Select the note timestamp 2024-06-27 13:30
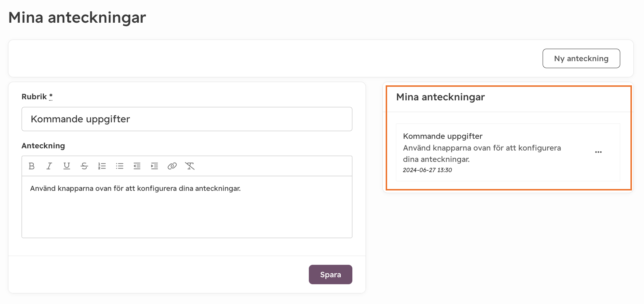 (x=427, y=170)
